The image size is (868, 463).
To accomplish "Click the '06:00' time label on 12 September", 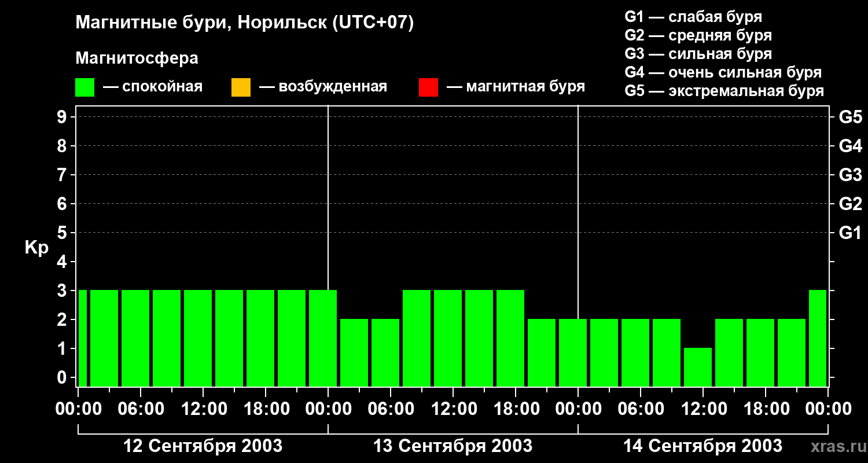I will (x=141, y=409).
